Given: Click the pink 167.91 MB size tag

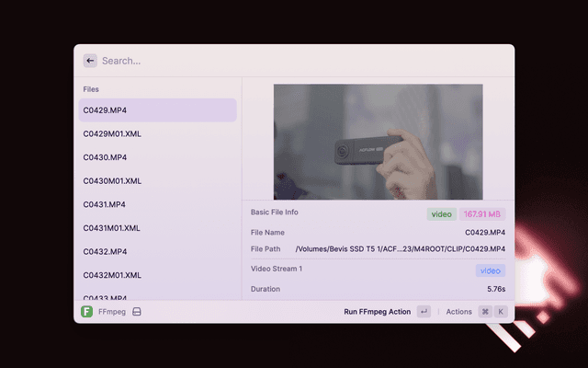Looking at the screenshot, I should tap(482, 214).
